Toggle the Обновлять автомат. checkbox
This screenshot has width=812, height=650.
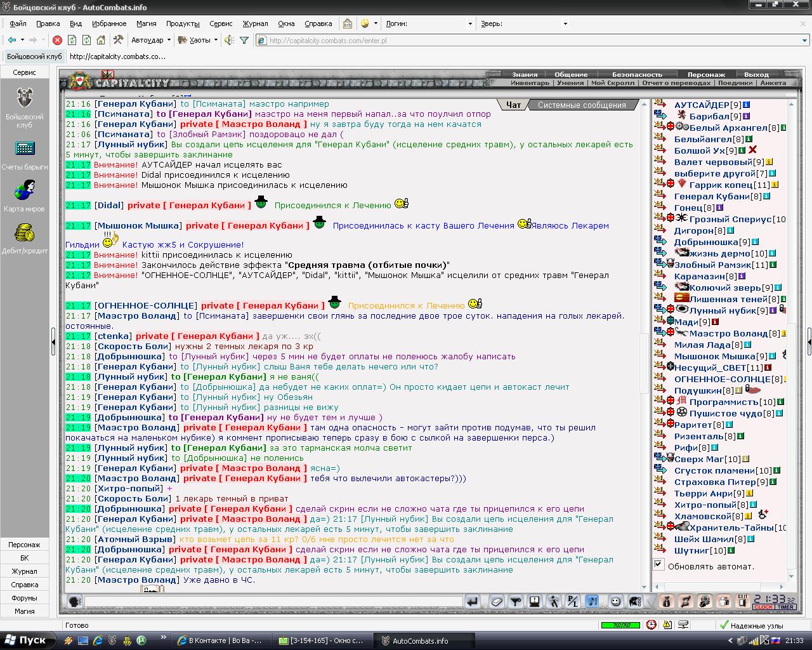click(x=658, y=564)
